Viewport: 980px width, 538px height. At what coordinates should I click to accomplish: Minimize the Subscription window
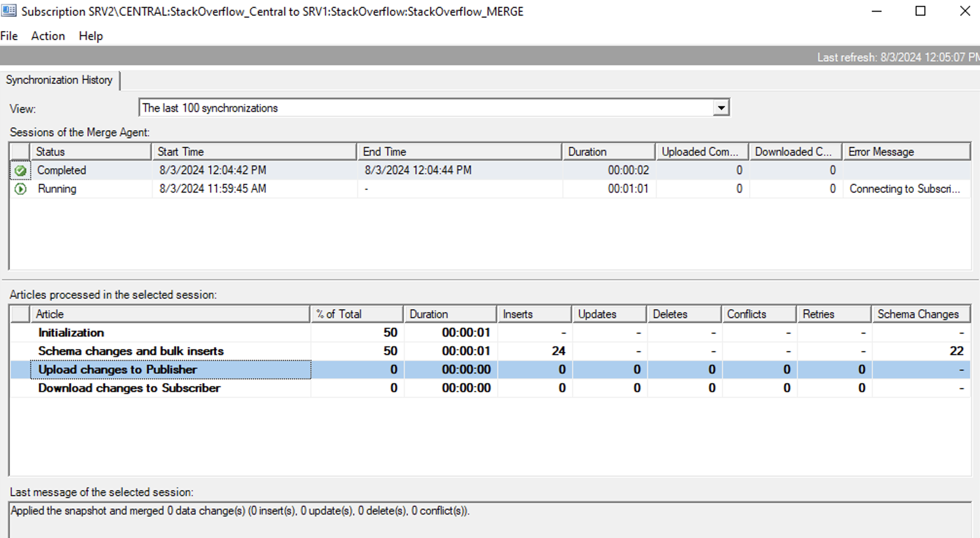pyautogui.click(x=876, y=11)
